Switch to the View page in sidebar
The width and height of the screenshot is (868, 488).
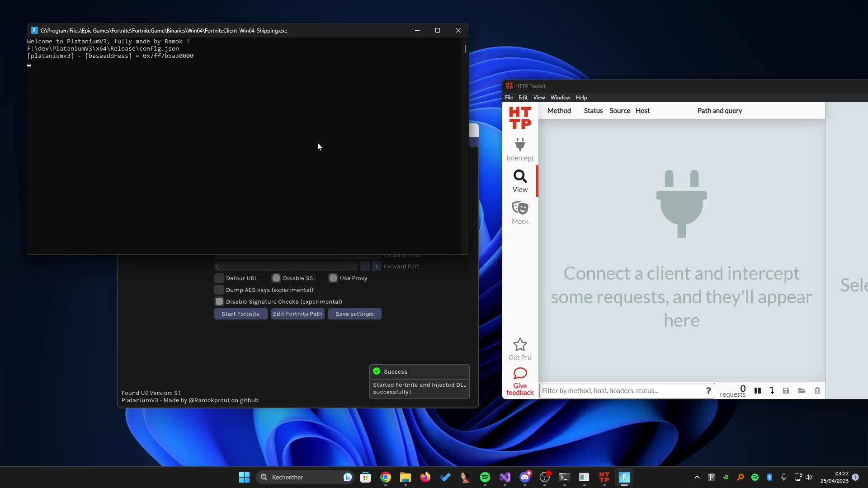[x=520, y=181]
